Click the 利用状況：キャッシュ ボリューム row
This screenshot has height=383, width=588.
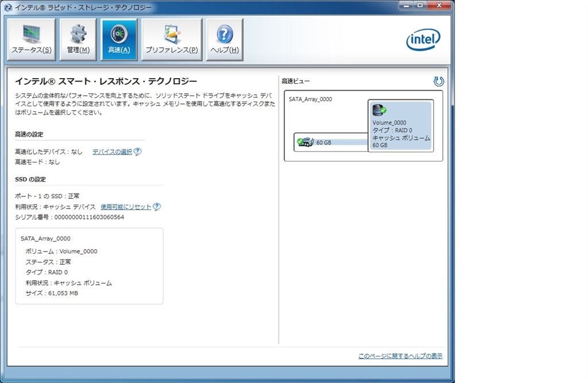[x=69, y=283]
